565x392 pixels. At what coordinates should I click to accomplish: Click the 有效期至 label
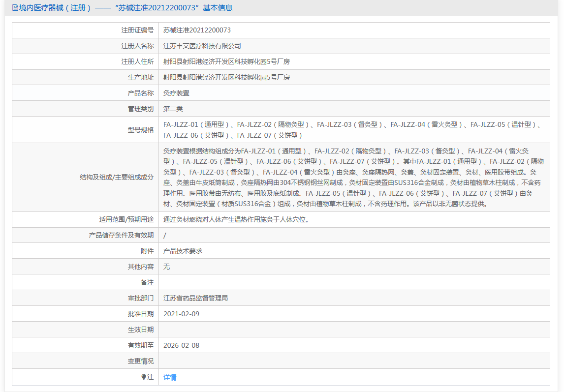[141, 346]
